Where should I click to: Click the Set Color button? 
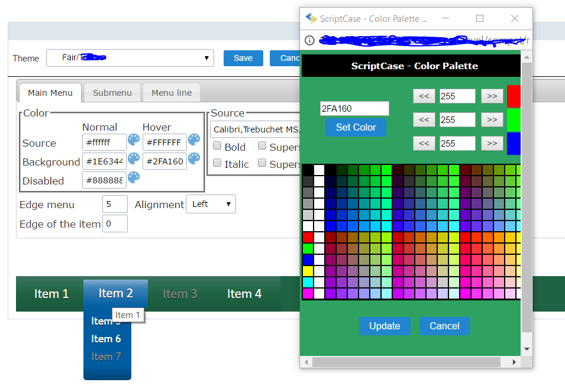click(x=356, y=128)
